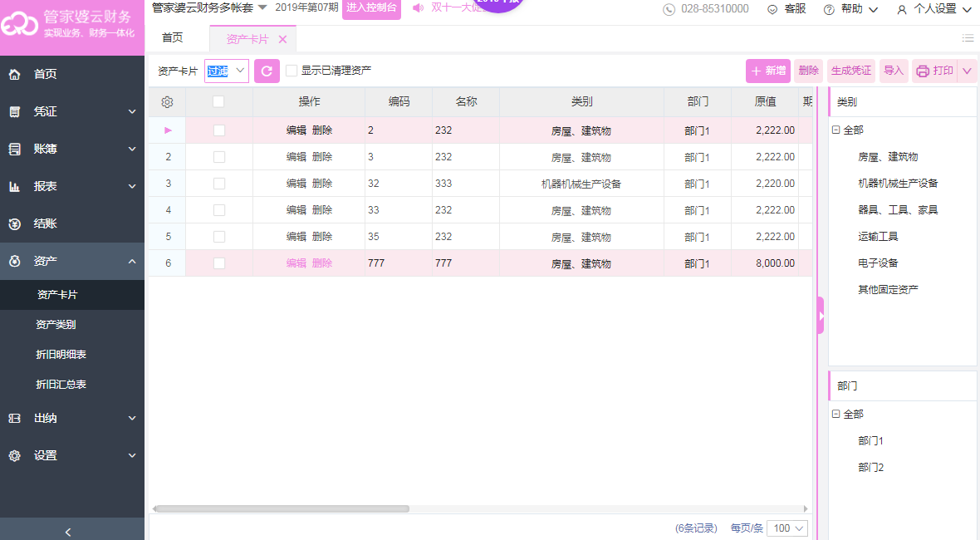This screenshot has width=980, height=540.
Task: Click the home icon in sidebar
Action: pos(14,75)
